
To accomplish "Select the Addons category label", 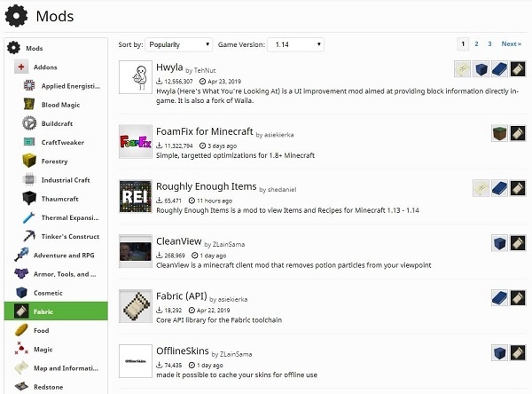I will 45,67.
